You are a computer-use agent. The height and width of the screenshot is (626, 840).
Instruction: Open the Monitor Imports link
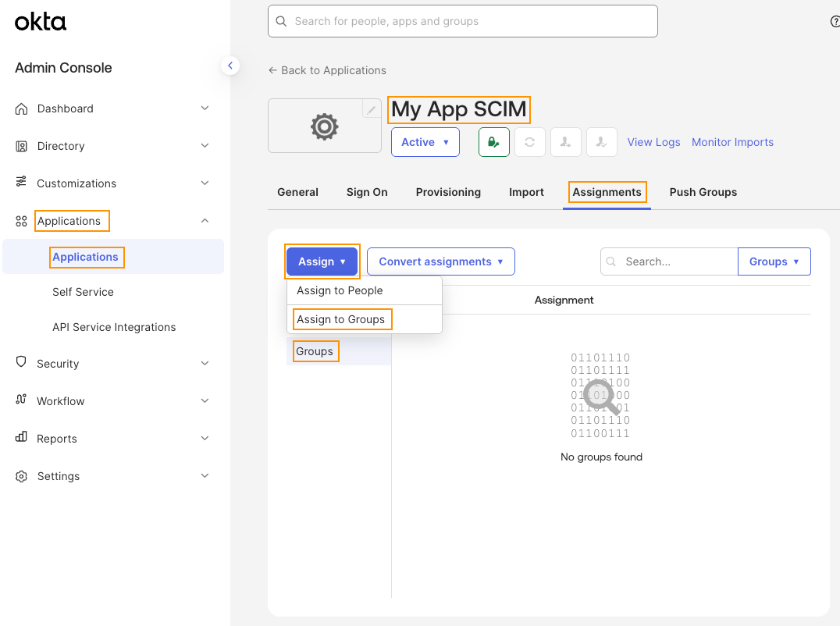pos(732,142)
